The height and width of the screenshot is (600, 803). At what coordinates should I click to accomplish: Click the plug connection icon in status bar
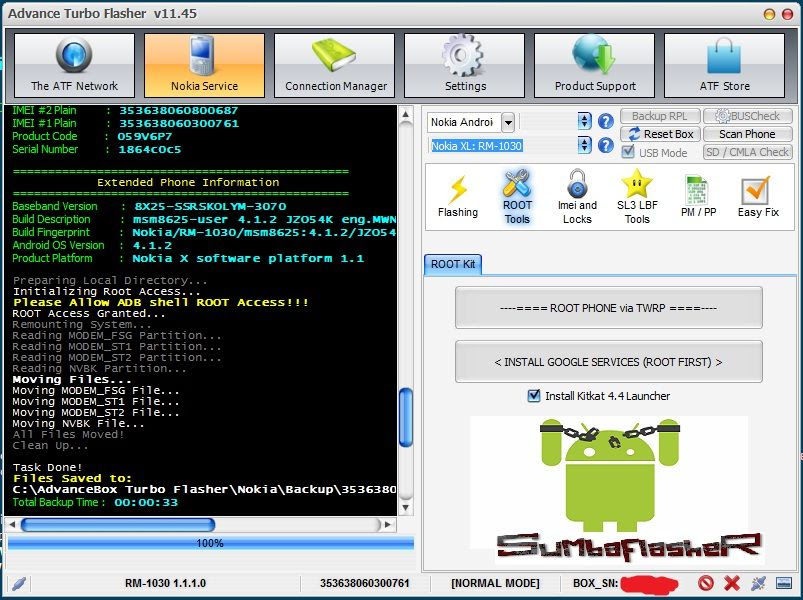point(758,583)
